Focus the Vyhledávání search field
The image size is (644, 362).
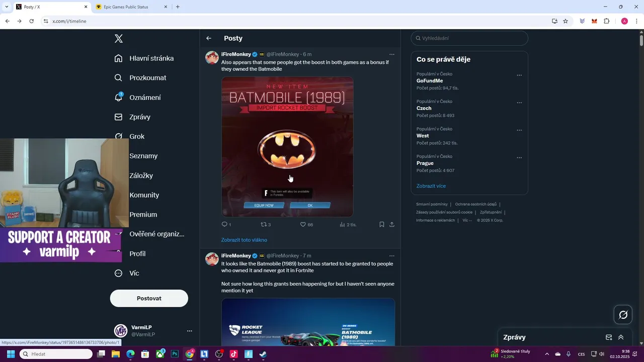pos(469,38)
